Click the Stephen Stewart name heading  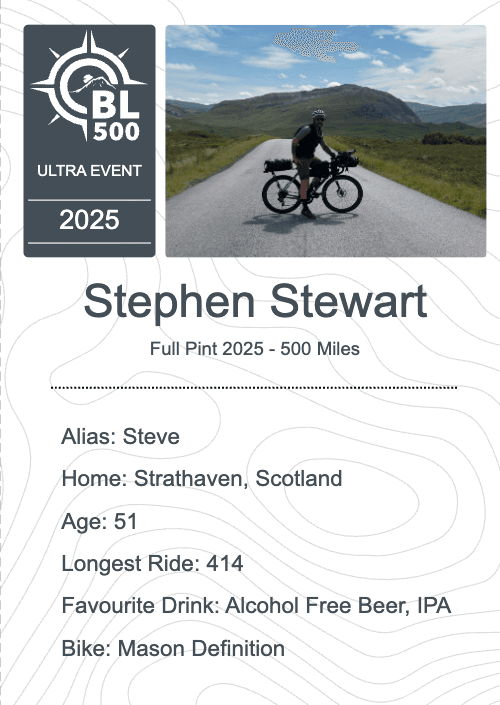click(x=255, y=302)
